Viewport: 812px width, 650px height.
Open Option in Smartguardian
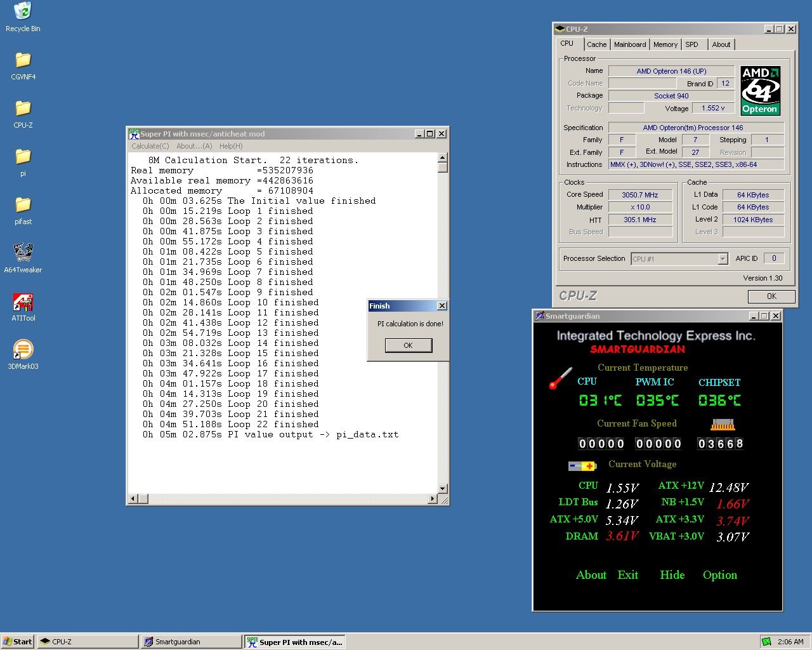point(720,575)
